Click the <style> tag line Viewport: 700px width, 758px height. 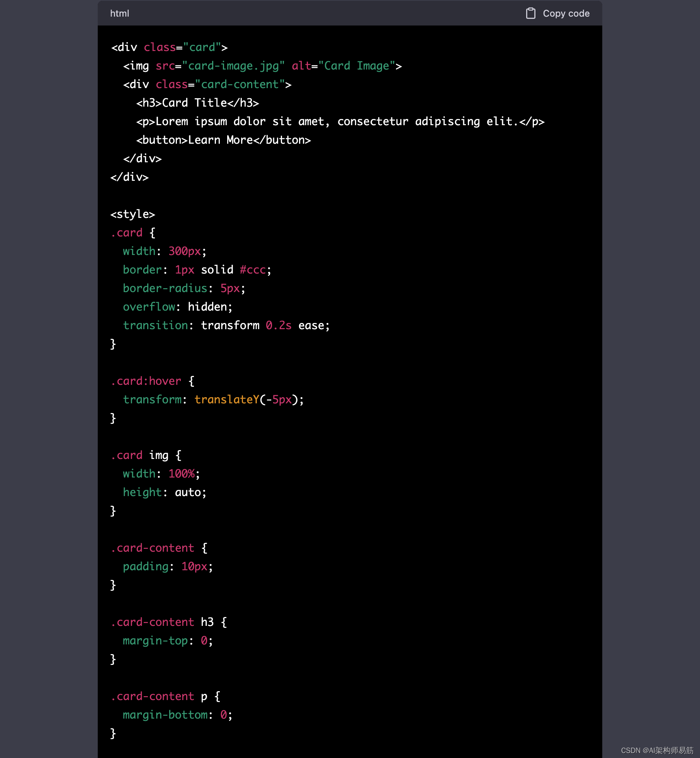[x=133, y=214]
